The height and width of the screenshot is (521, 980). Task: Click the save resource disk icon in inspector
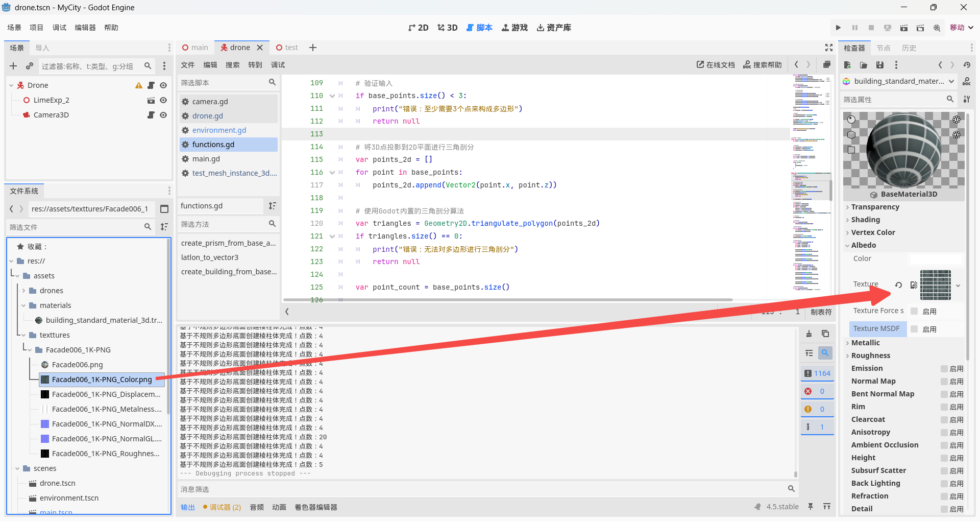pyautogui.click(x=880, y=65)
